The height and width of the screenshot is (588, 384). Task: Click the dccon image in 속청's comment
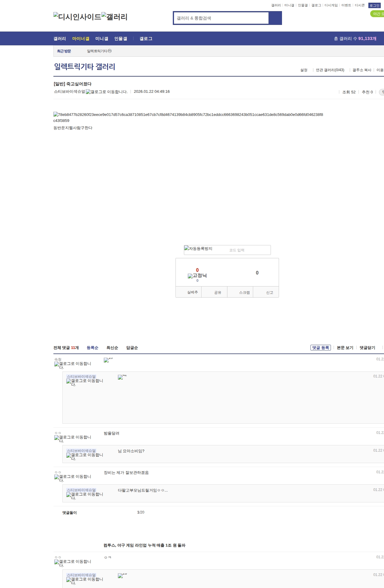click(108, 359)
